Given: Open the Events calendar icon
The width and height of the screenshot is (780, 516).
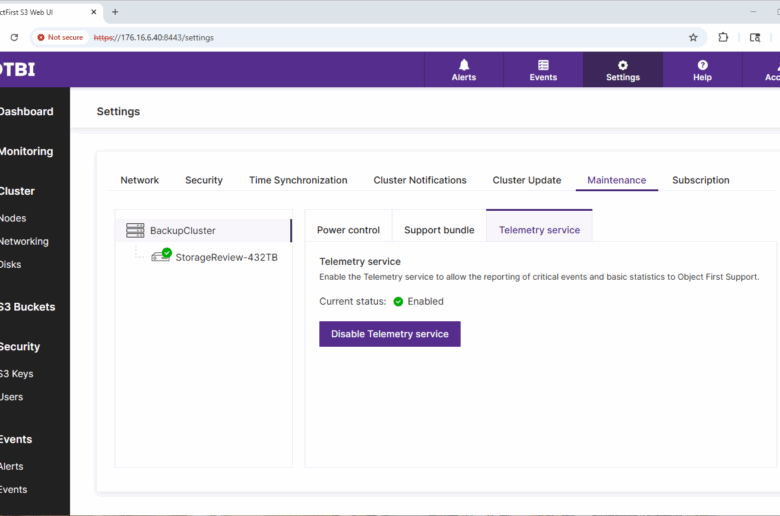Looking at the screenshot, I should [x=543, y=65].
